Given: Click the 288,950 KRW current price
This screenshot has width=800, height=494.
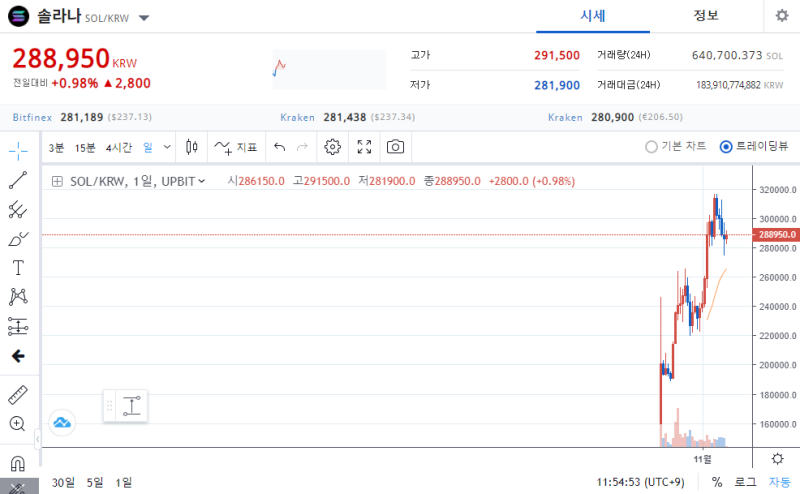Looking at the screenshot, I should 74,58.
